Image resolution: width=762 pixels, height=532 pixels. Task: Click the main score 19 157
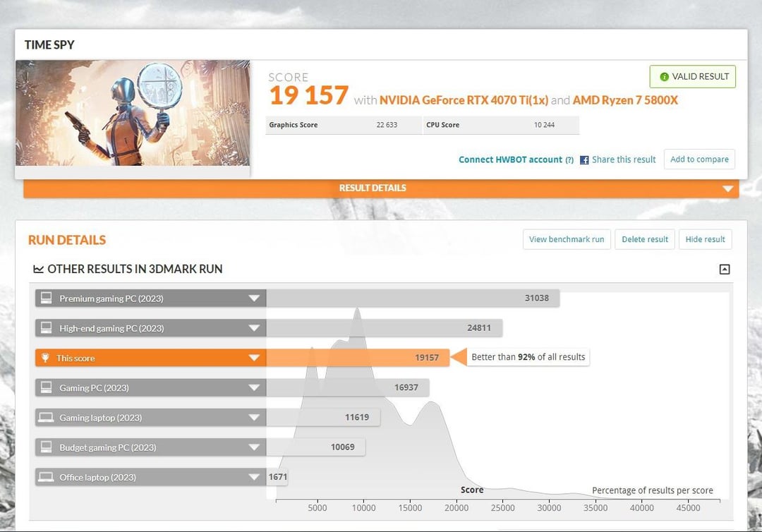click(x=309, y=95)
